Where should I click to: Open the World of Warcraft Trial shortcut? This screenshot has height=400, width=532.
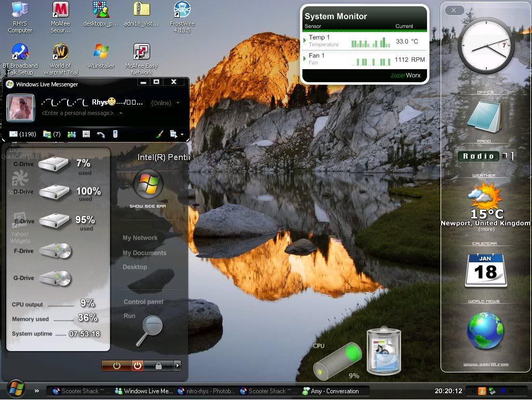coord(61,56)
